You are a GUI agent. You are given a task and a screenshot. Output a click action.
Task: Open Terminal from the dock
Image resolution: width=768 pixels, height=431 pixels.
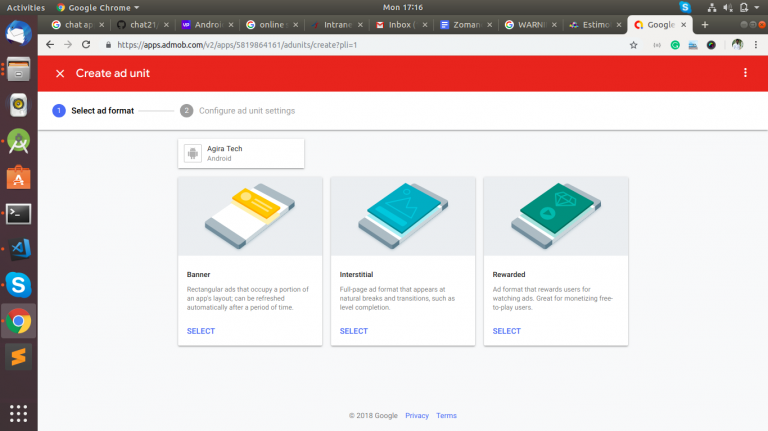[19, 214]
